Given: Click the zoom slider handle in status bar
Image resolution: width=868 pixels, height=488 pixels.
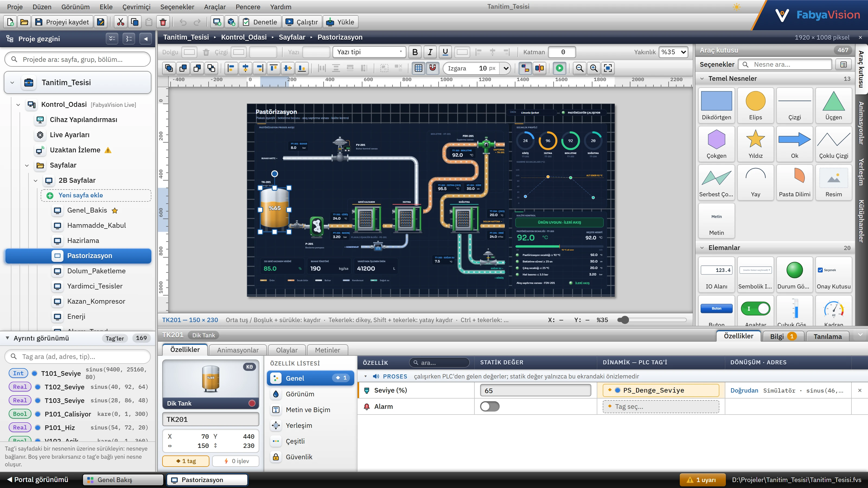Looking at the screenshot, I should [625, 320].
